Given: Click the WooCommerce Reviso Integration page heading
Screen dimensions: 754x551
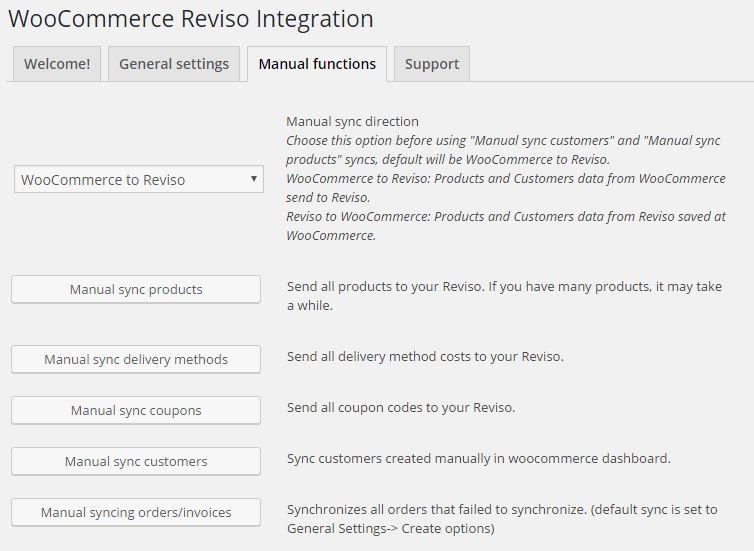Looking at the screenshot, I should click(x=191, y=19).
